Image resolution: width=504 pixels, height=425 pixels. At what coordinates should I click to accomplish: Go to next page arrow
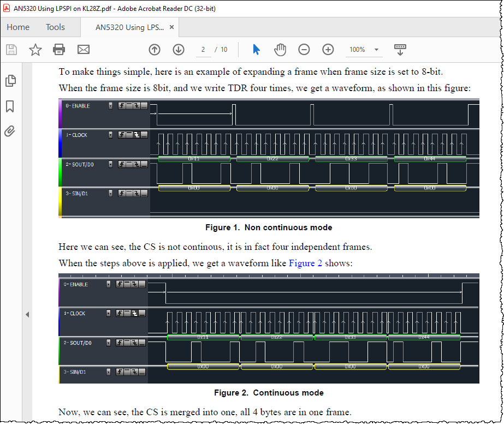tap(179, 50)
